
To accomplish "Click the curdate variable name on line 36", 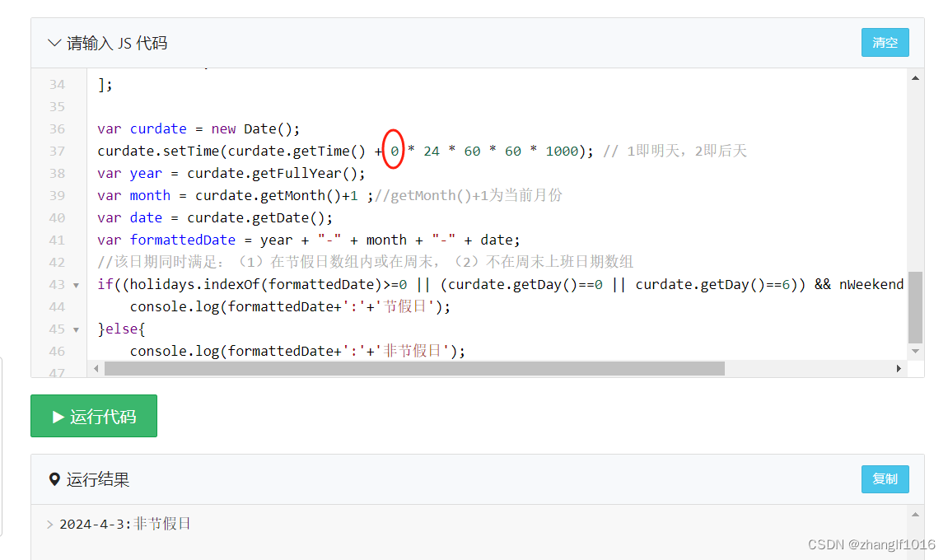I will pyautogui.click(x=158, y=128).
